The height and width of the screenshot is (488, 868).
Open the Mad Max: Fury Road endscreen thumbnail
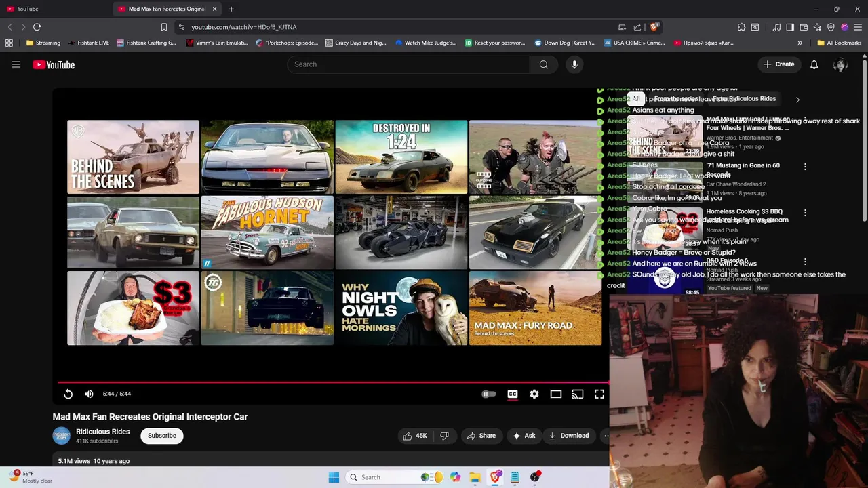(x=535, y=308)
